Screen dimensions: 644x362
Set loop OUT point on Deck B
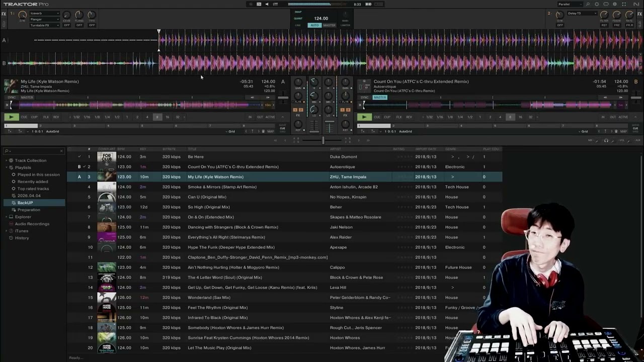pos(613,117)
